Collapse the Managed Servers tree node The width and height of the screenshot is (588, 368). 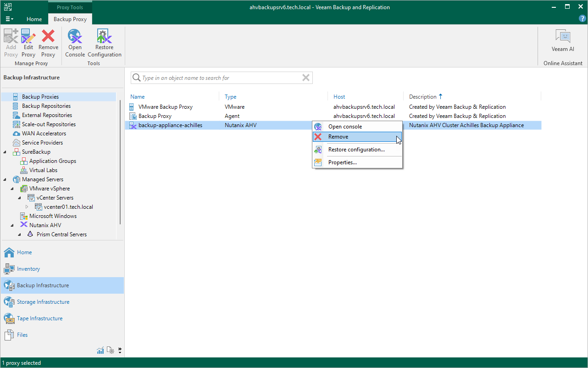click(x=5, y=179)
